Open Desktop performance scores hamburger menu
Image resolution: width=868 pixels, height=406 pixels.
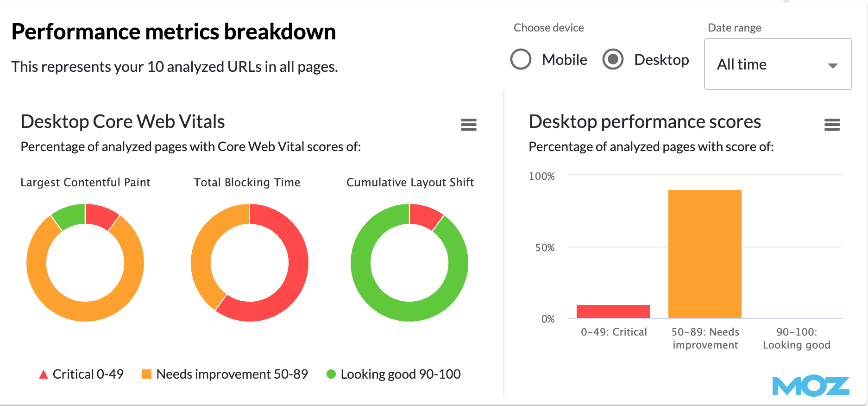coord(832,124)
